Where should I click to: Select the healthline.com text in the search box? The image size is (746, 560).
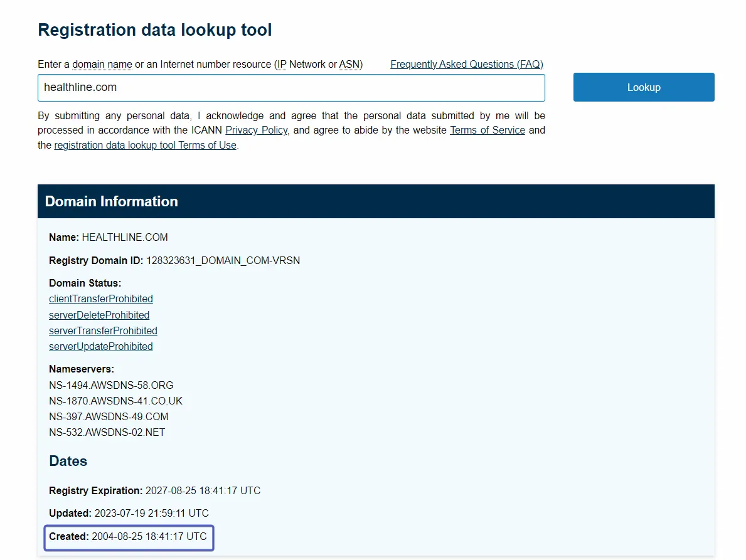pos(80,87)
